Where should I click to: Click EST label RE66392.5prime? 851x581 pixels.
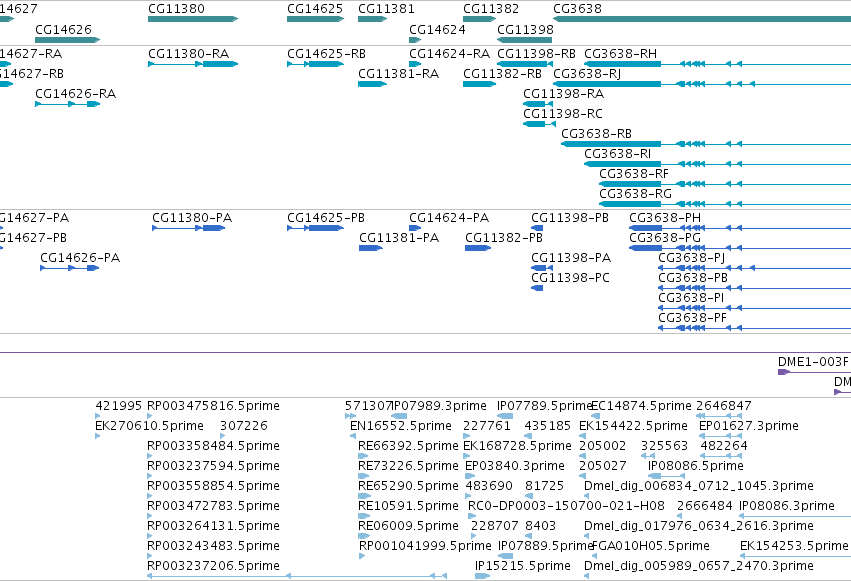tap(408, 446)
